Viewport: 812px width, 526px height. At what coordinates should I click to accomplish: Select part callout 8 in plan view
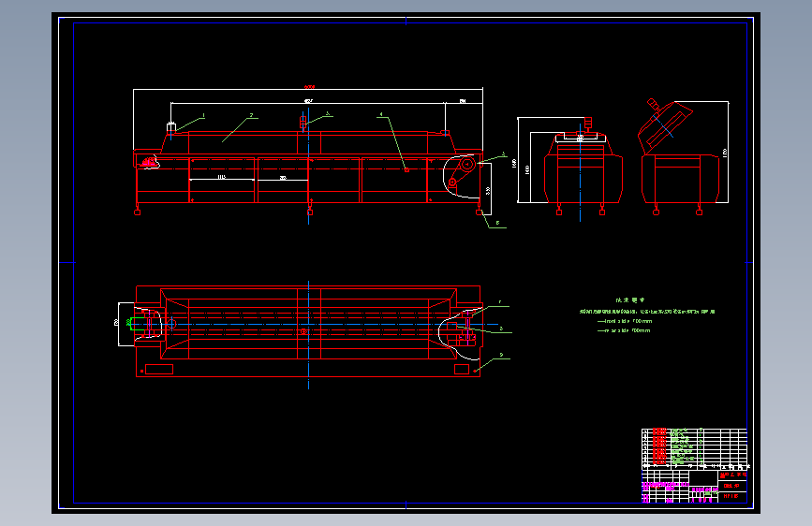tap(501, 329)
